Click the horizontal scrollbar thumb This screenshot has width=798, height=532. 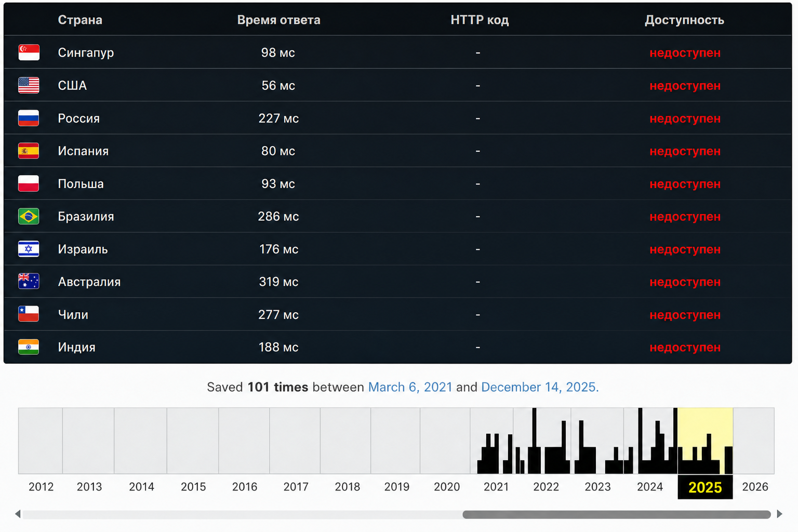(617, 514)
